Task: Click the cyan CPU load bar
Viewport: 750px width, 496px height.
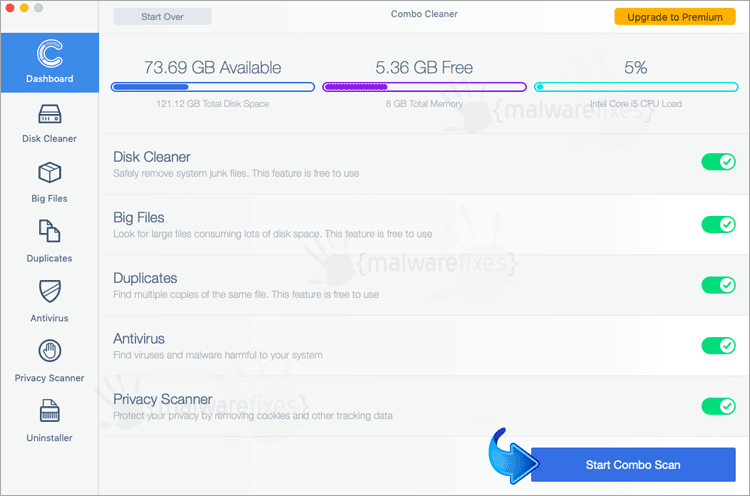Action: 636,87
